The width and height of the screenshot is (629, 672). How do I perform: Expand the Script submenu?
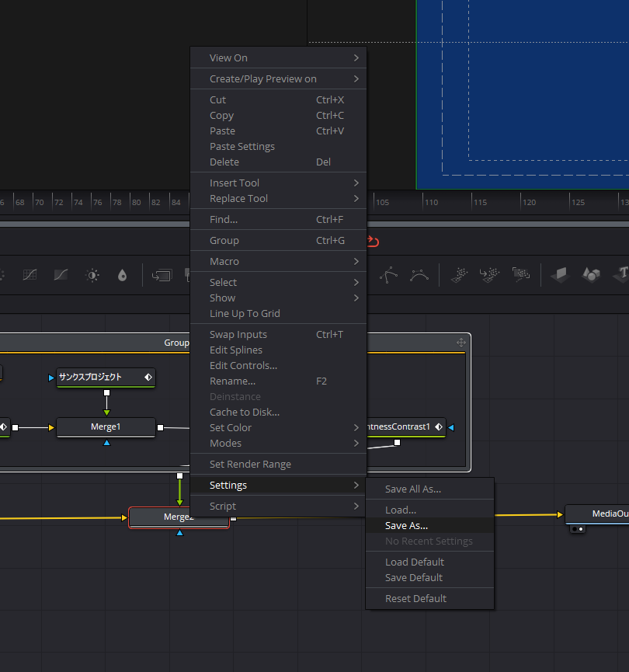pyautogui.click(x=278, y=507)
